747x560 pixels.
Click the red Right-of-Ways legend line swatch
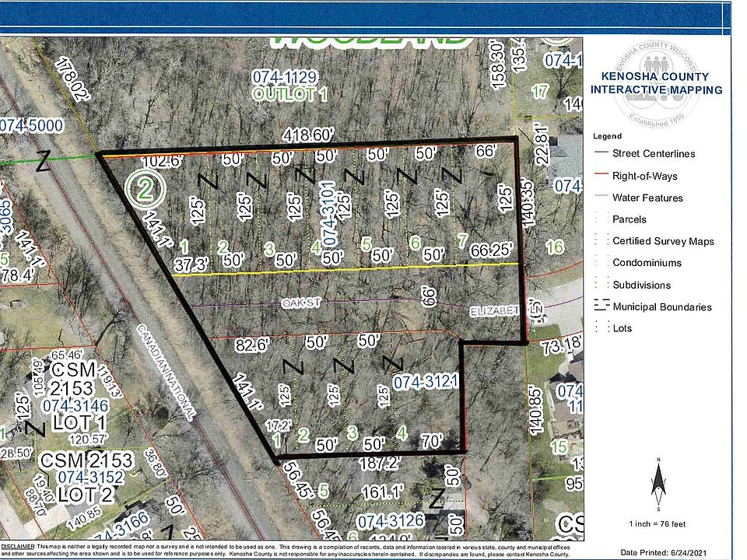[x=601, y=174]
